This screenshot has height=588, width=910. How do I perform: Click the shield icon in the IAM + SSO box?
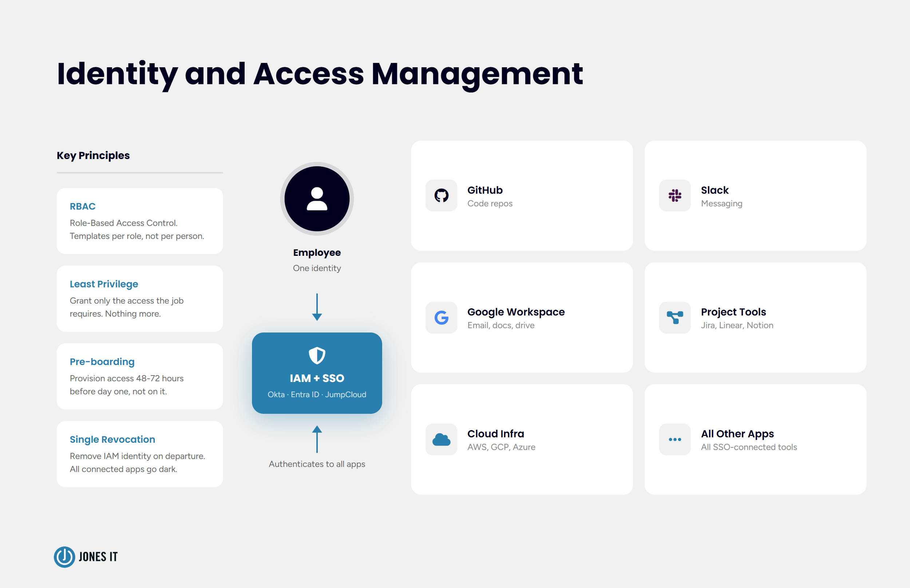pyautogui.click(x=317, y=355)
